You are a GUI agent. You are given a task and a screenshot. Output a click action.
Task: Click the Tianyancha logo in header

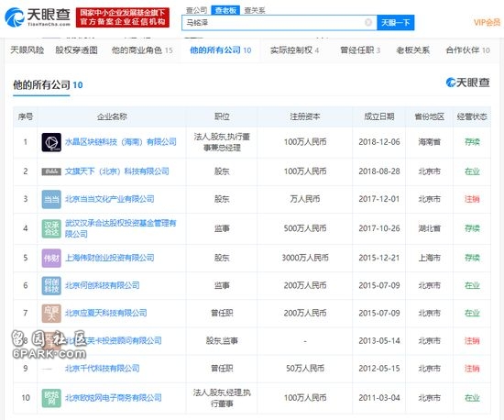(38, 17)
